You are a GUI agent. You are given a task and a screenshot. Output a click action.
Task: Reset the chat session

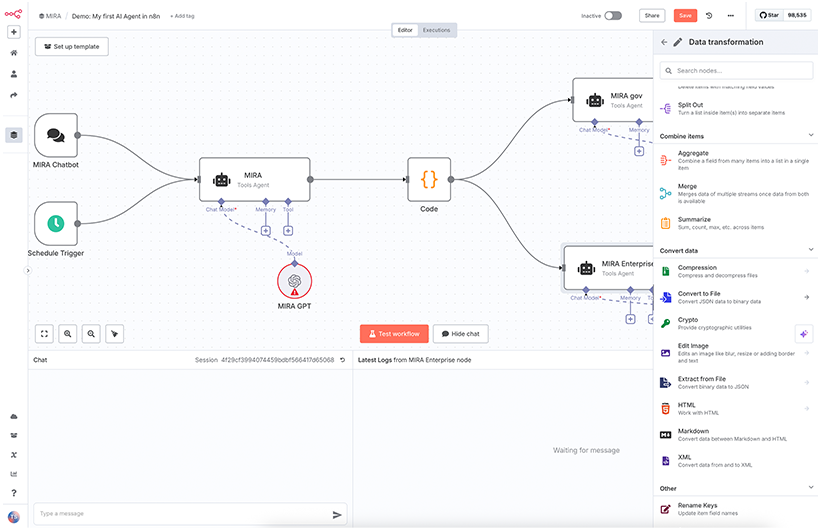click(x=343, y=360)
